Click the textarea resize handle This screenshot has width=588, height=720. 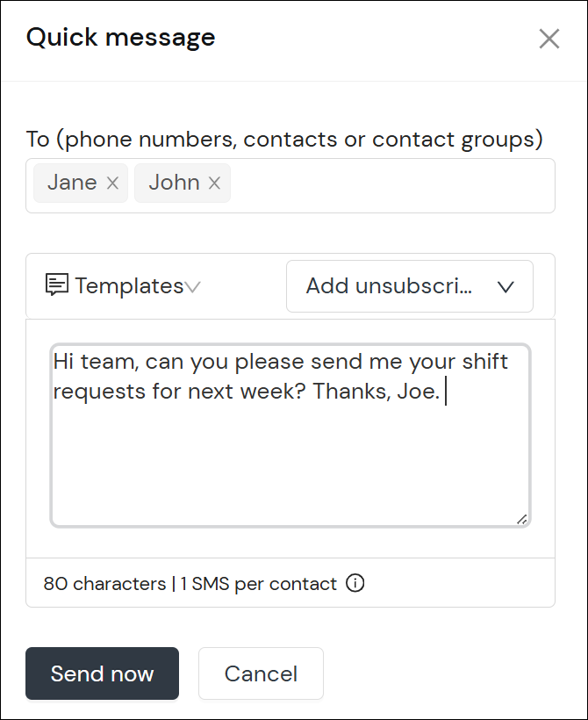524,519
